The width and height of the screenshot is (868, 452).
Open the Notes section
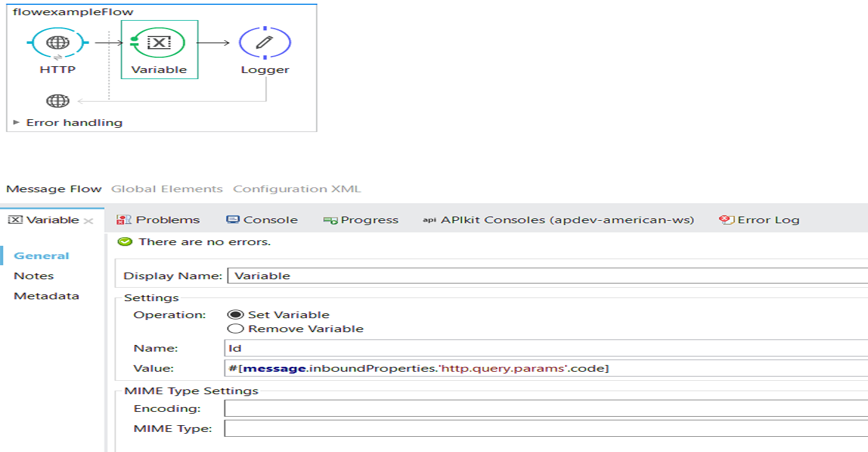(x=34, y=276)
